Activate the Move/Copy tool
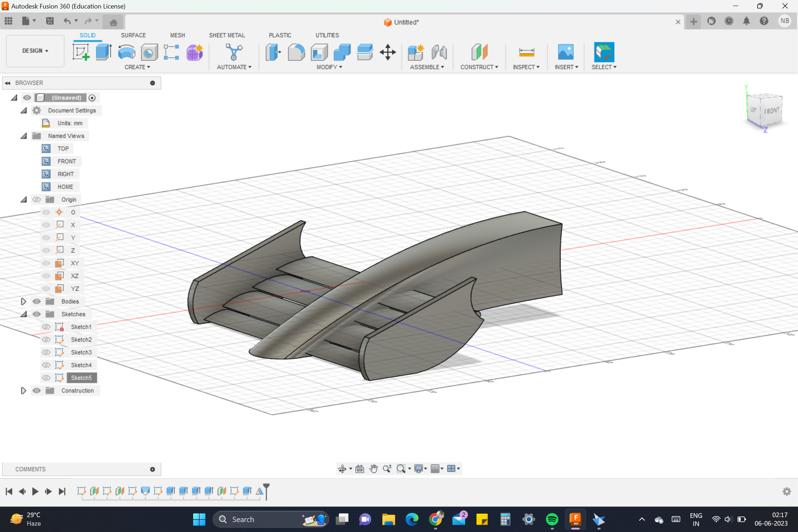 [388, 52]
